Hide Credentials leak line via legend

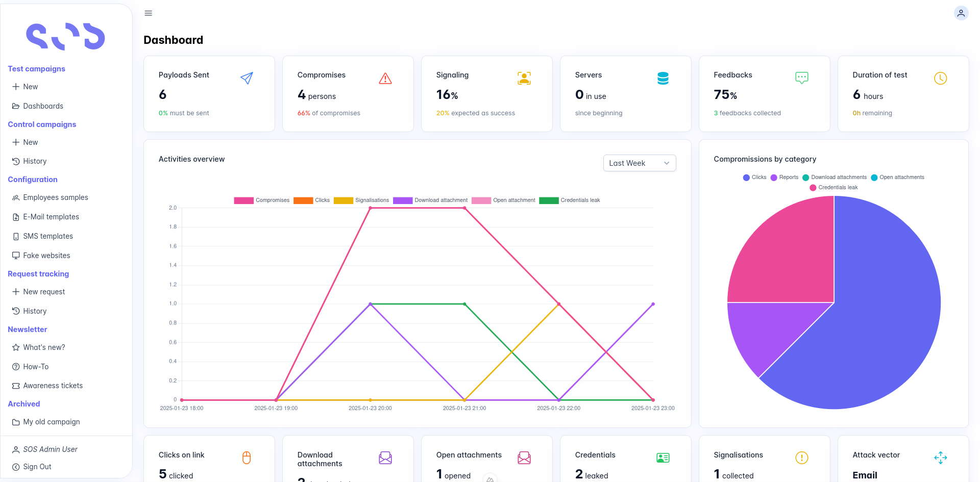point(570,200)
